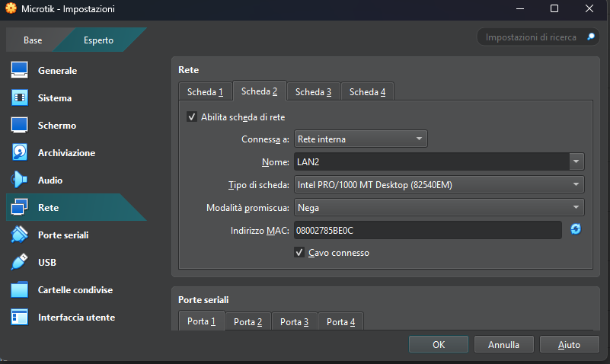The height and width of the screenshot is (364, 610).
Task: Open the Tipo di scheda dropdown
Action: [439, 185]
